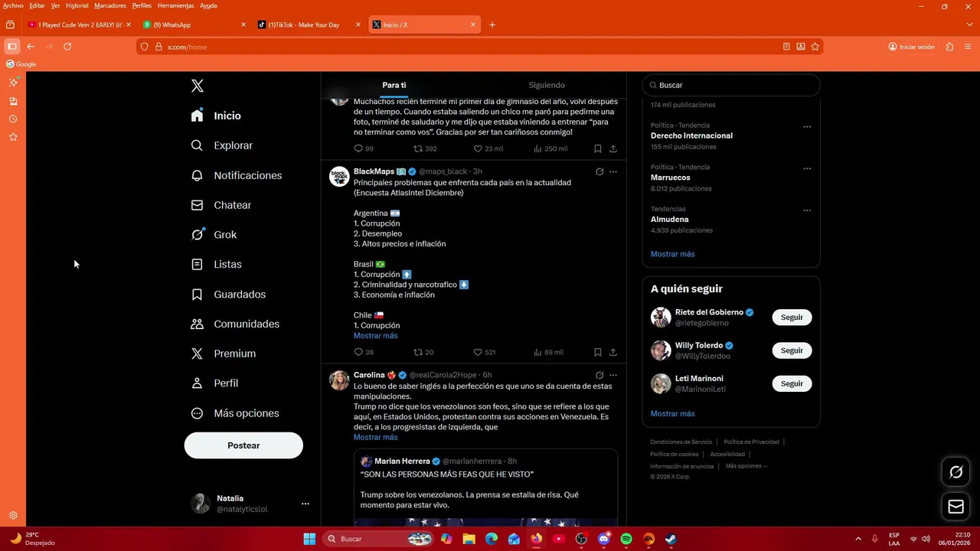Open more options on Carolina's post
The image size is (980, 551).
613,375
